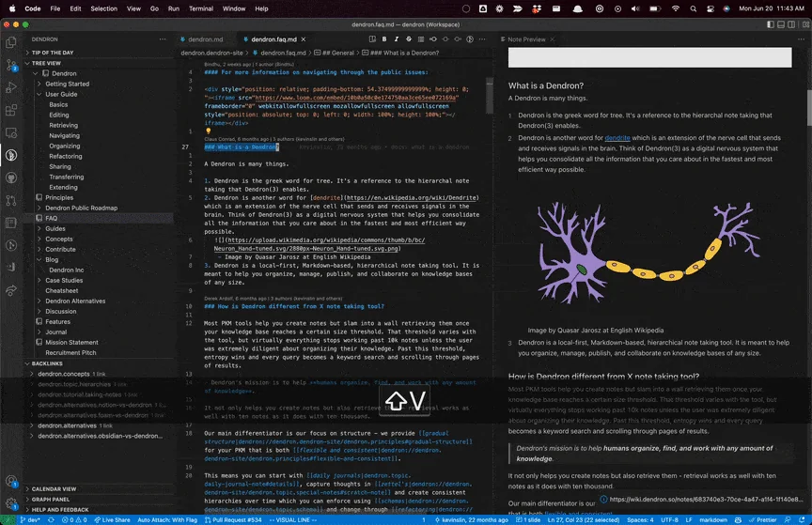Image resolution: width=812 pixels, height=525 pixels.
Task: Click Prettier in status bar
Action: (x=763, y=519)
